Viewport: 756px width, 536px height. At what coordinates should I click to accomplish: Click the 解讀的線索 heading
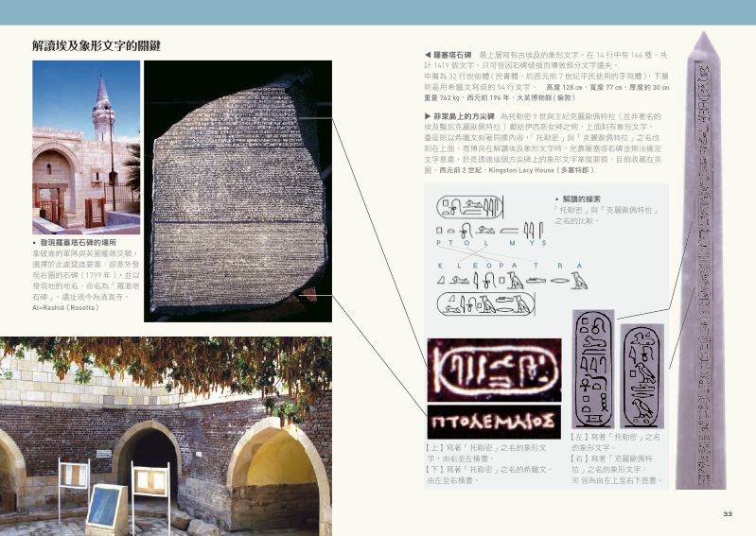[x=582, y=199]
